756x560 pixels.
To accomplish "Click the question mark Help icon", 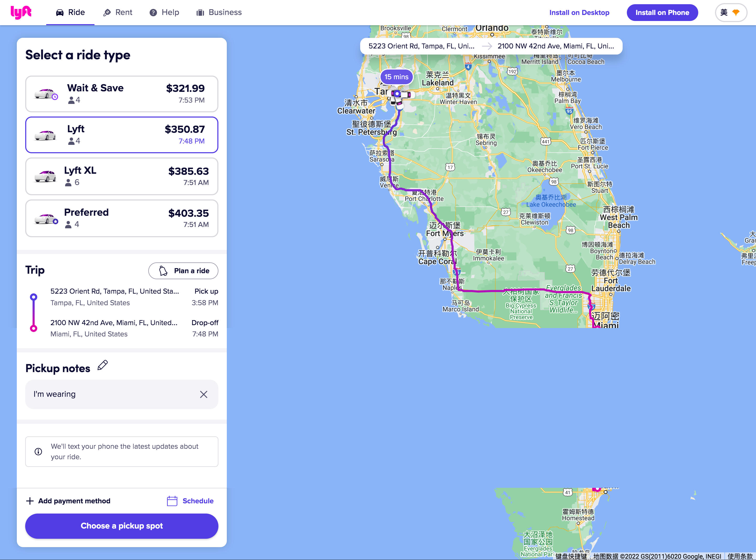I will tap(153, 13).
